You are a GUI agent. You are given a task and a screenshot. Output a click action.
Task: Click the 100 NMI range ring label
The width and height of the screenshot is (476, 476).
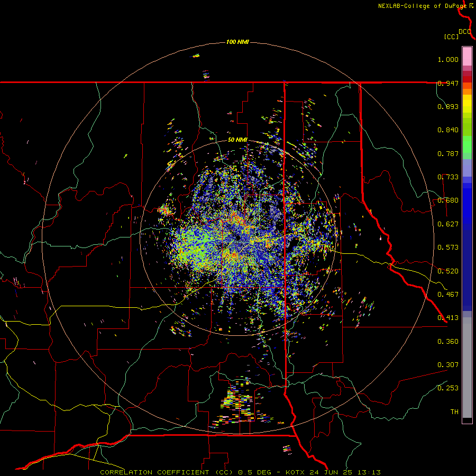point(237,42)
